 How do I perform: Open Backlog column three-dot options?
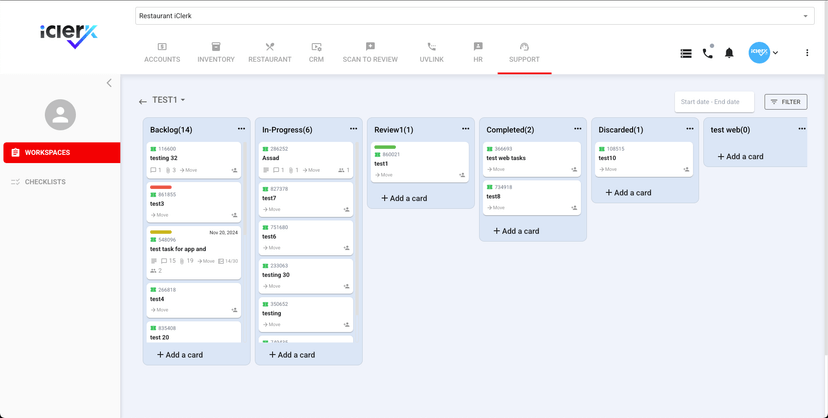(241, 129)
